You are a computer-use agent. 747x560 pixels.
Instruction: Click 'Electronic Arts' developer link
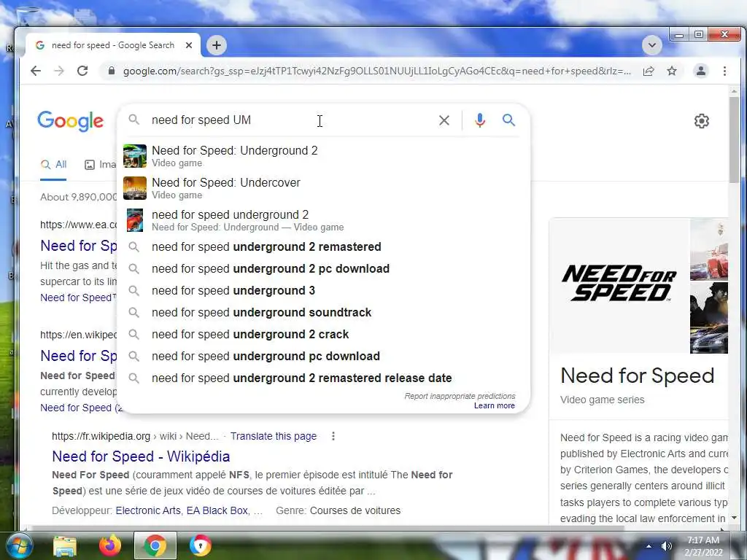(x=148, y=510)
